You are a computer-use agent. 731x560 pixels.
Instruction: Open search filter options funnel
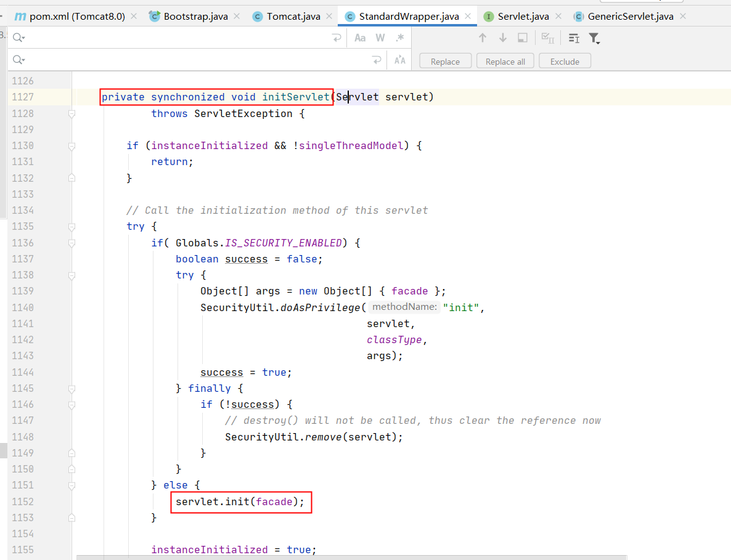[x=594, y=38]
